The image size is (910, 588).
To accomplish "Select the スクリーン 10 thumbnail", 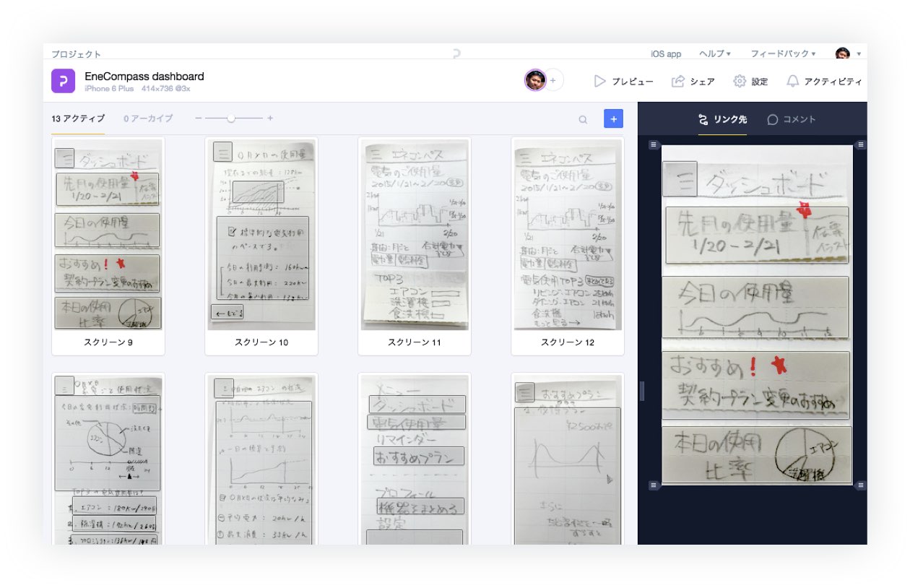I will tap(261, 235).
